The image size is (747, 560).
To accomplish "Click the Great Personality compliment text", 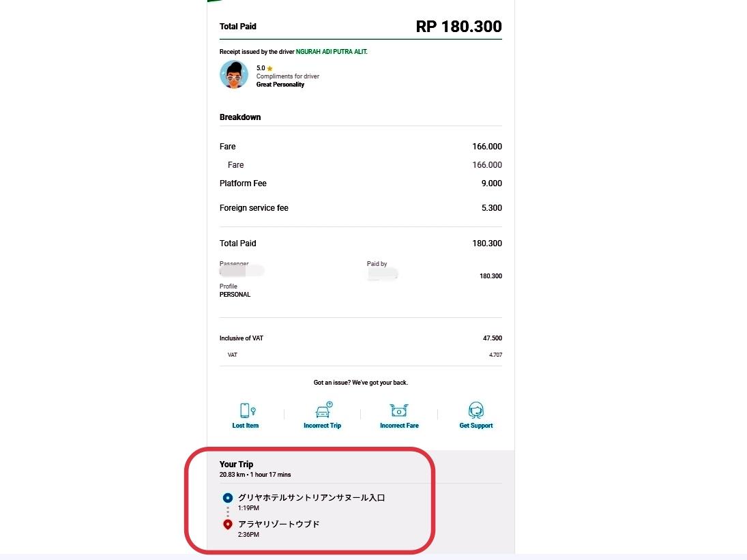I will pyautogui.click(x=280, y=85).
